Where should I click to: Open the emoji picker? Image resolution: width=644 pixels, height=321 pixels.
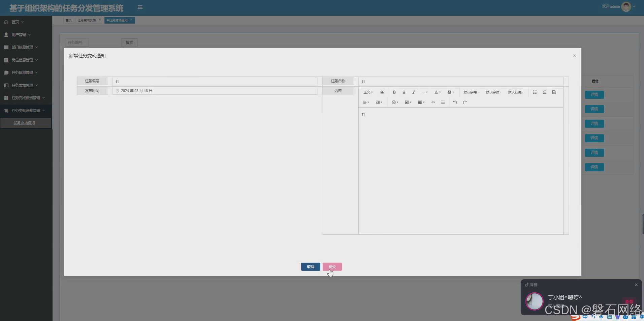coord(395,102)
